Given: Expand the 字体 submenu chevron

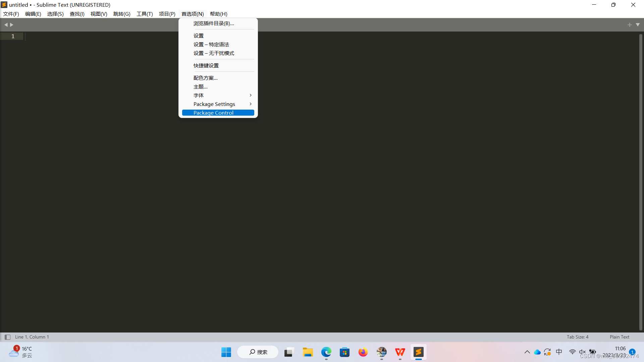Looking at the screenshot, I should click(250, 95).
